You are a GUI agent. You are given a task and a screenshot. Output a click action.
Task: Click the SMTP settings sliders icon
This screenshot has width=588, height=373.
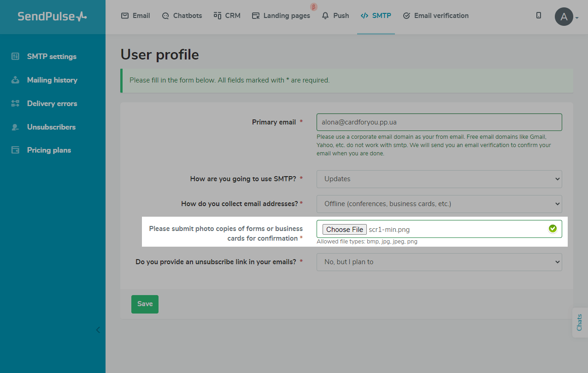[15, 56]
